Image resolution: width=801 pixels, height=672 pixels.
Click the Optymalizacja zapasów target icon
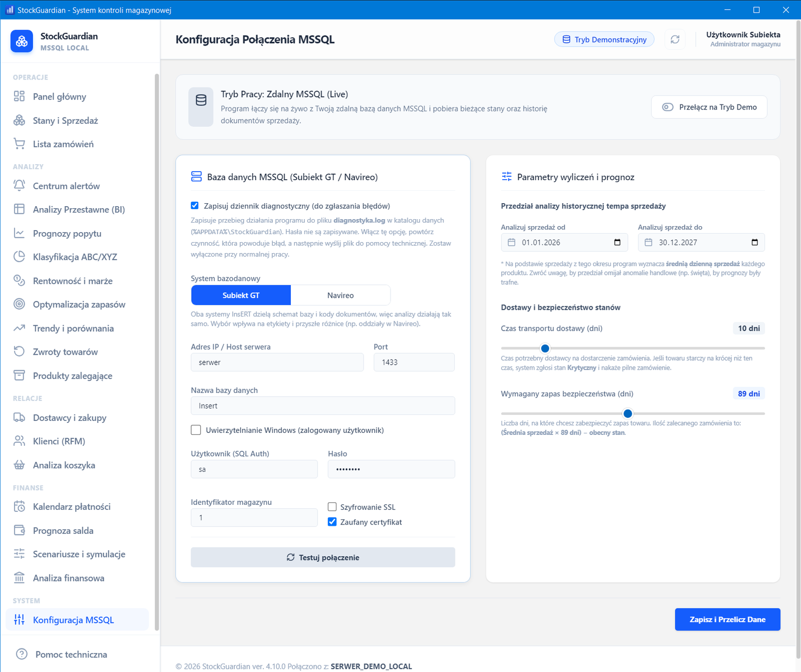pos(19,304)
